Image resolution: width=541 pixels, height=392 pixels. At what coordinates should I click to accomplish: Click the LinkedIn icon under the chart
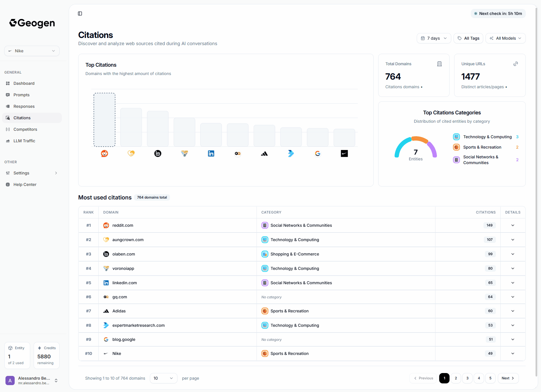click(211, 153)
